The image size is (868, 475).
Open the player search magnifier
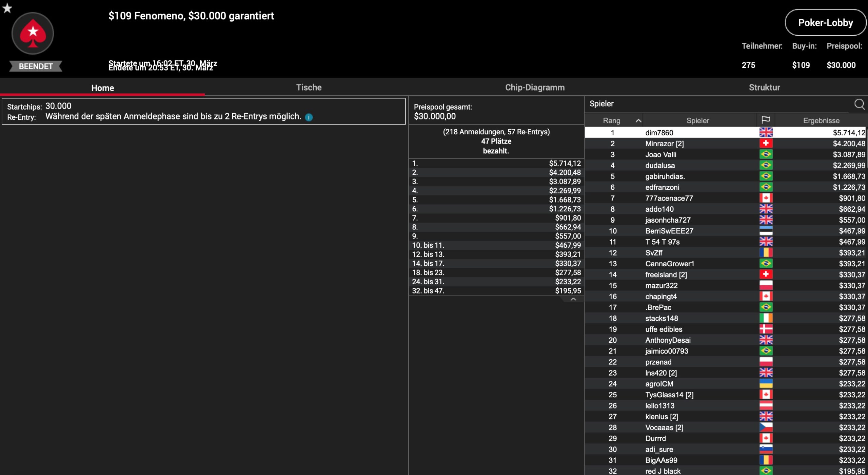[x=859, y=104]
